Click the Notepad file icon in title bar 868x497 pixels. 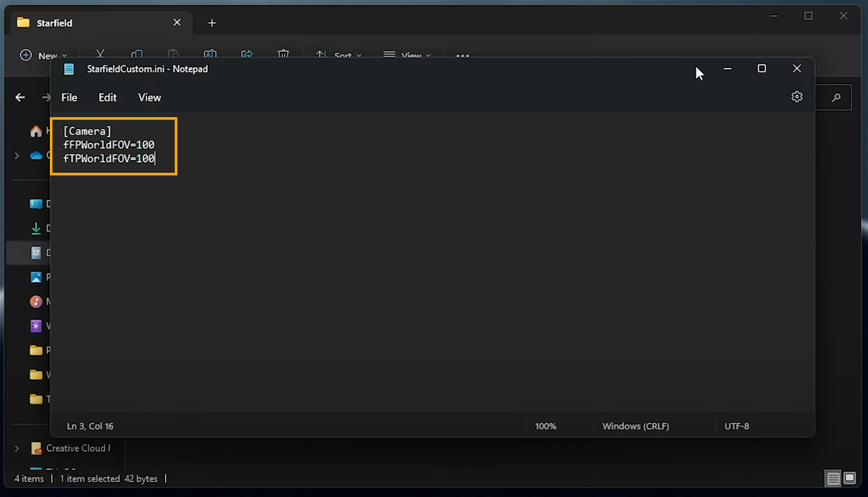pos(69,69)
